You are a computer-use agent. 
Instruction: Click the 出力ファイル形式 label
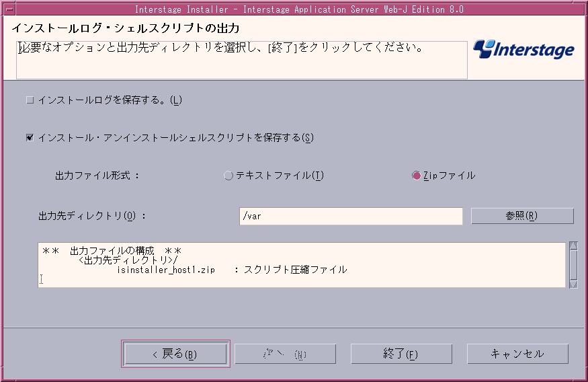97,176
